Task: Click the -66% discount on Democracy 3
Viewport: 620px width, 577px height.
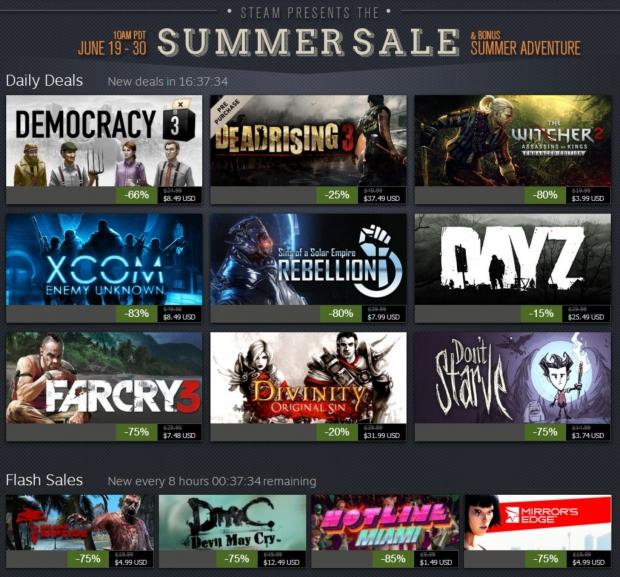Action: point(136,195)
